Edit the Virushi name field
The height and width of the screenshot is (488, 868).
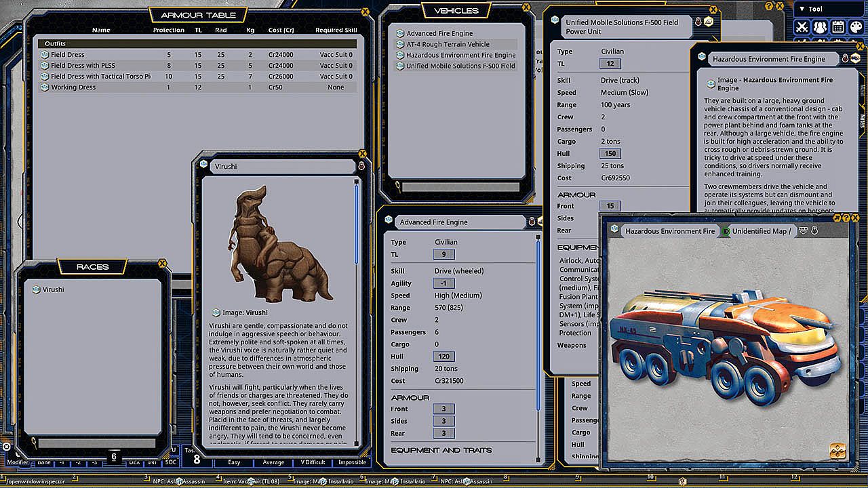pyautogui.click(x=283, y=166)
